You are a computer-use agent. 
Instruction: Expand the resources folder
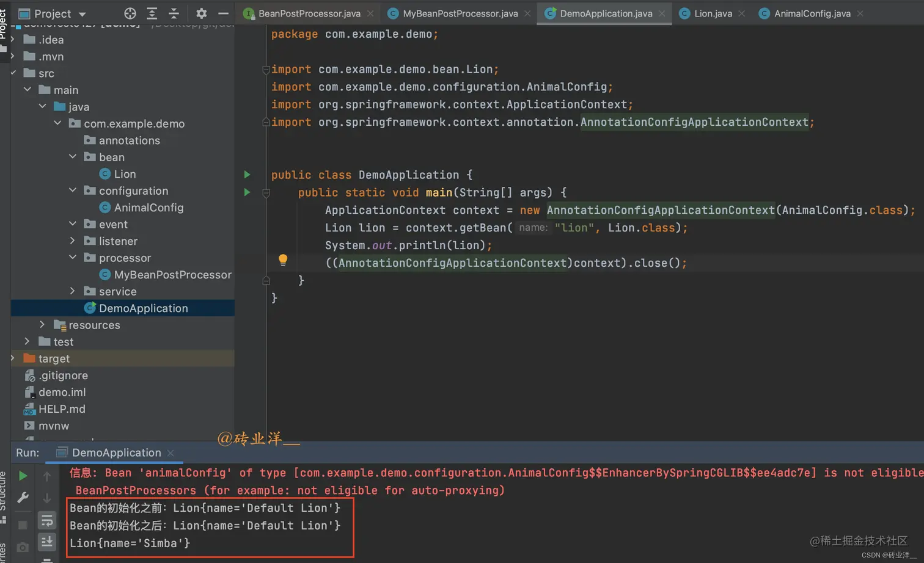[42, 325]
